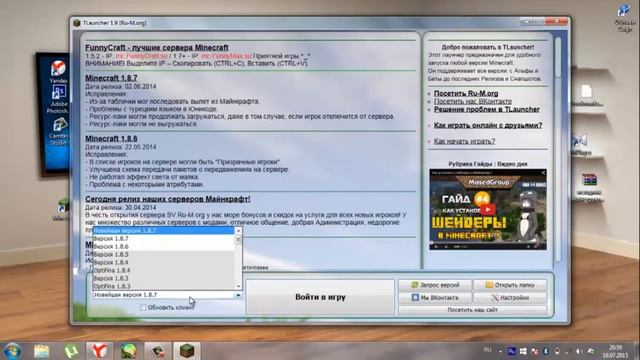Open 'Сегодня релиз наших серверов Майнкрафт!' heading
This screenshot has height=360, width=640.
pyautogui.click(x=168, y=199)
